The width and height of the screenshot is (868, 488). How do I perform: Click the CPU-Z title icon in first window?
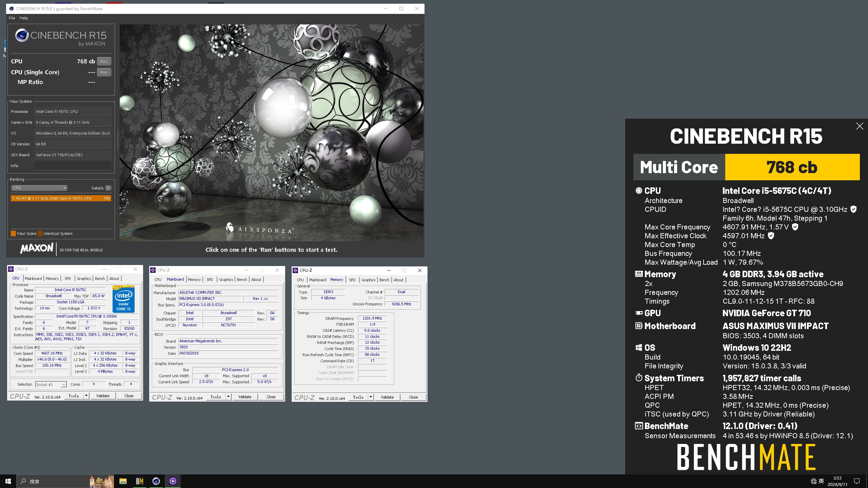click(11, 269)
